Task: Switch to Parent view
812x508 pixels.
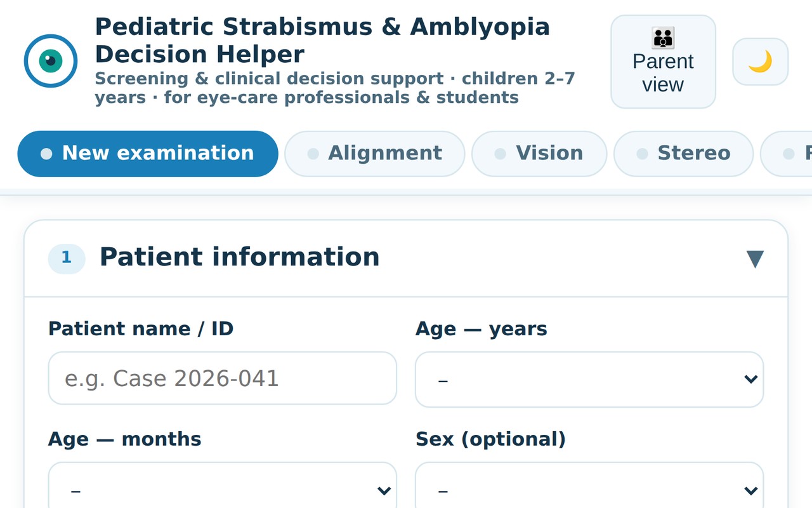Action: click(663, 62)
